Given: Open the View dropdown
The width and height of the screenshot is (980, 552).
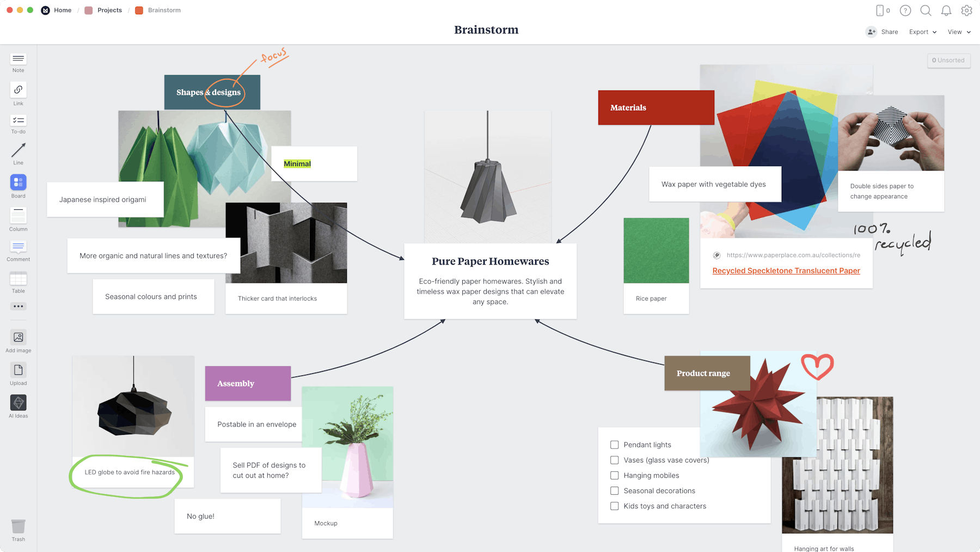Looking at the screenshot, I should 959,32.
